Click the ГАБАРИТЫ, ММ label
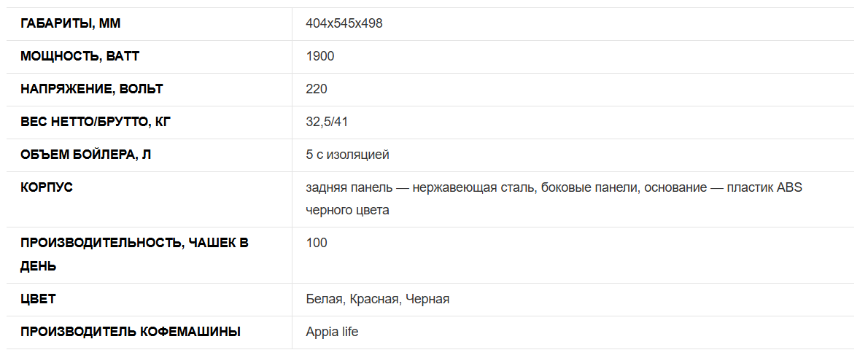868x358 pixels. pos(70,24)
